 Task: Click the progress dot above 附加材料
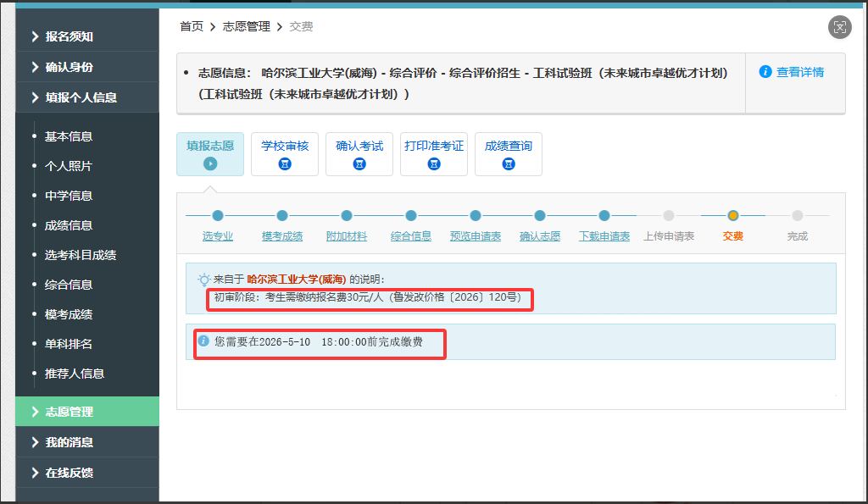click(347, 215)
